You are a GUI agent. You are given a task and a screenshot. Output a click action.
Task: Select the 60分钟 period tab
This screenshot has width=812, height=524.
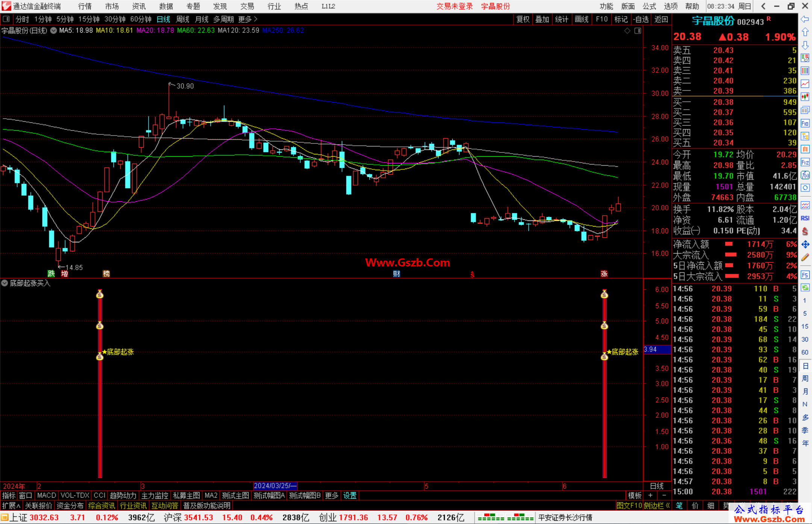click(x=141, y=19)
